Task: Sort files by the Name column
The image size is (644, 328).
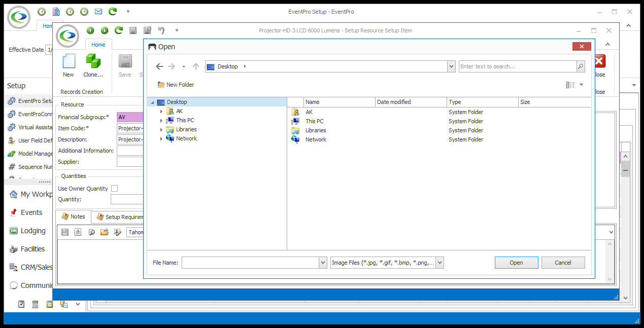Action: [339, 102]
